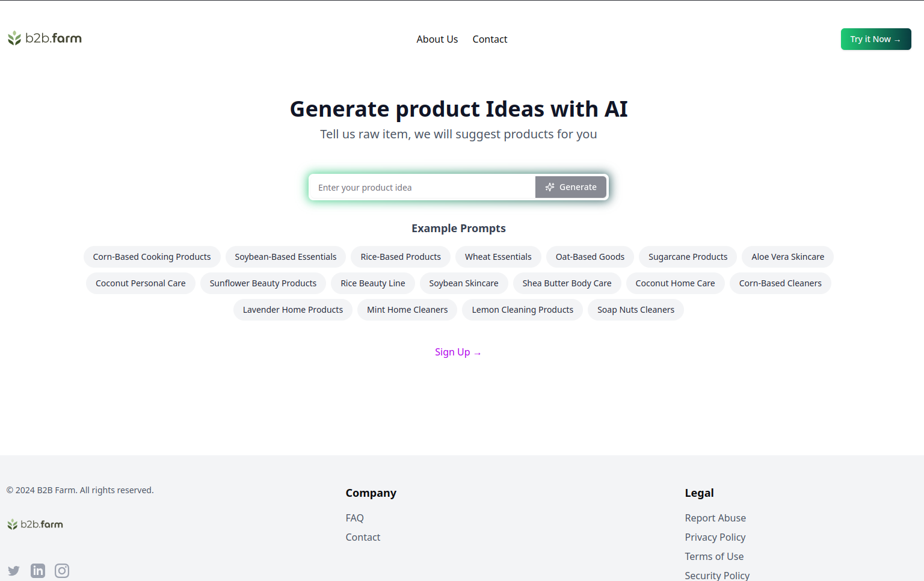Choose the 'Soap Nuts Cleaners' prompt
Viewport: 924px width, 581px height.
(635, 310)
